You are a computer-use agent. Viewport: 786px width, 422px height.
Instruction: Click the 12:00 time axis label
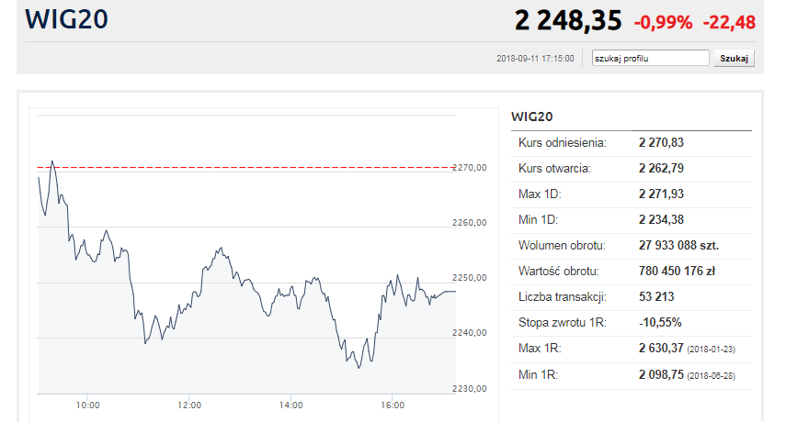click(x=189, y=405)
